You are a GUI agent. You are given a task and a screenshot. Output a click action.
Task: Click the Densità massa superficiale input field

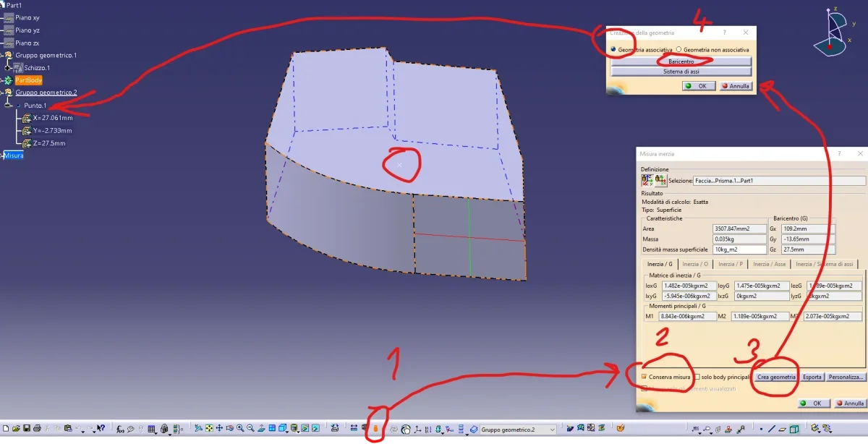pyautogui.click(x=738, y=249)
